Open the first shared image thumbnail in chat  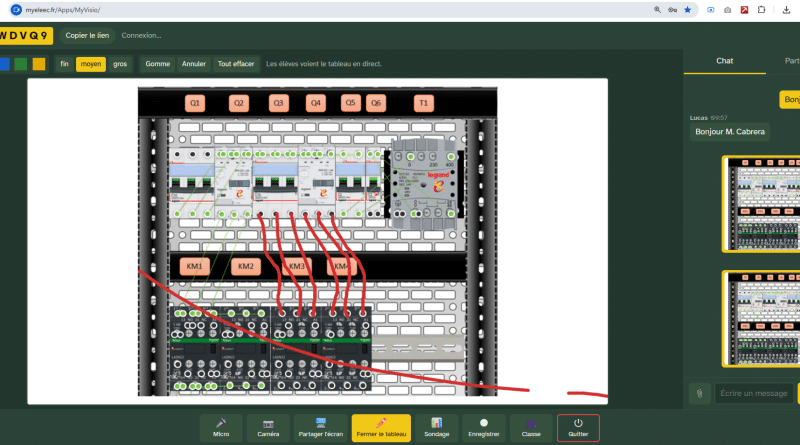(761, 204)
